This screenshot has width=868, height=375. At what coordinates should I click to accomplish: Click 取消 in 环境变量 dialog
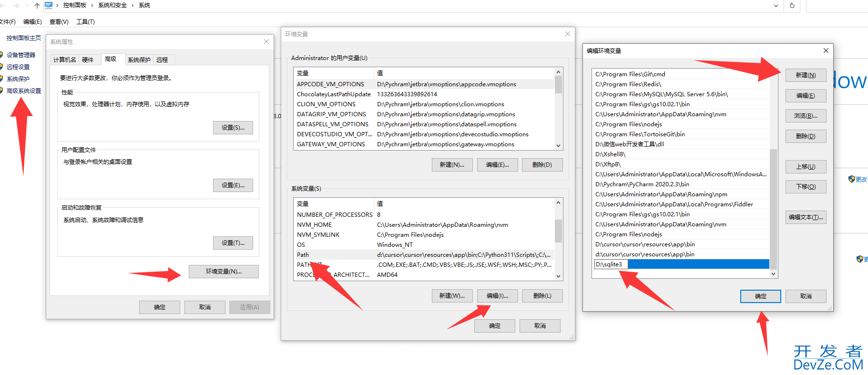[540, 326]
